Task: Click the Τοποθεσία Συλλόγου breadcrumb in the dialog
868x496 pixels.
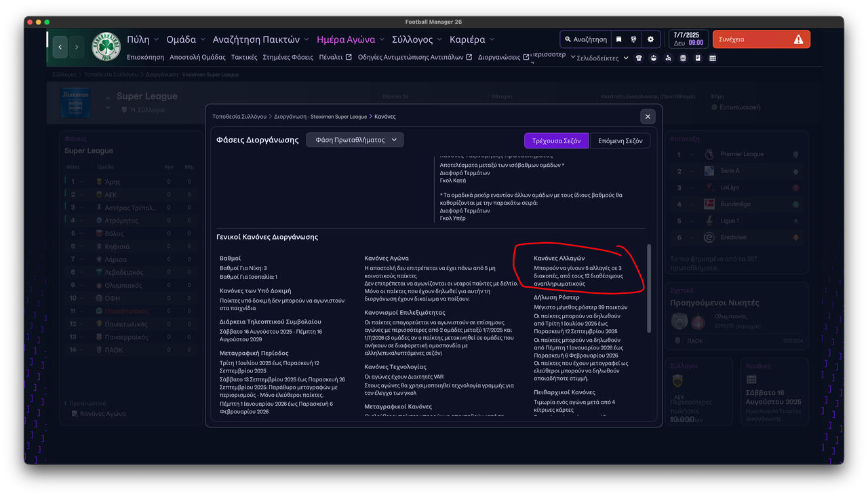Action: point(239,117)
